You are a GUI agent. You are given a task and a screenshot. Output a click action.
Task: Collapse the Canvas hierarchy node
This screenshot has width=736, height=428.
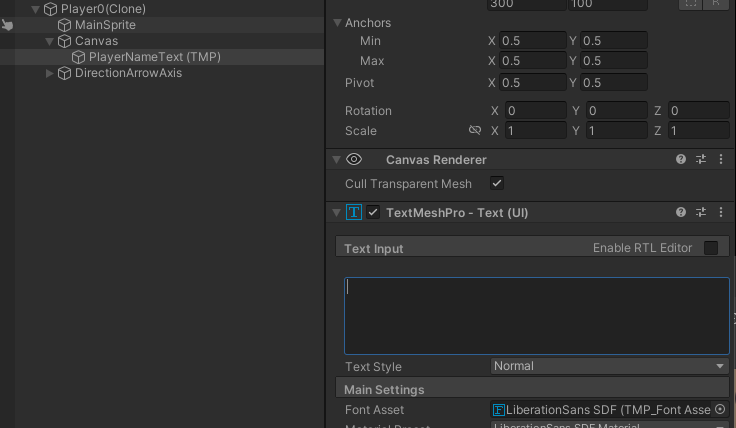(50, 41)
